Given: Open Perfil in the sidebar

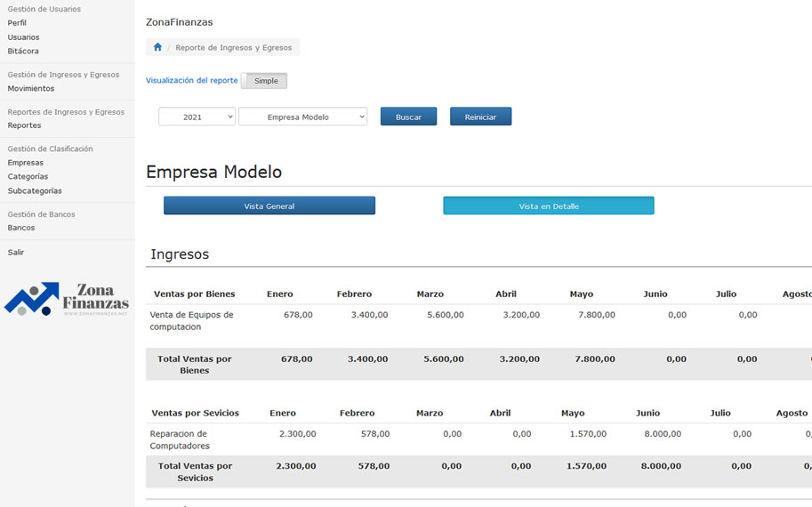Looking at the screenshot, I should [x=17, y=23].
